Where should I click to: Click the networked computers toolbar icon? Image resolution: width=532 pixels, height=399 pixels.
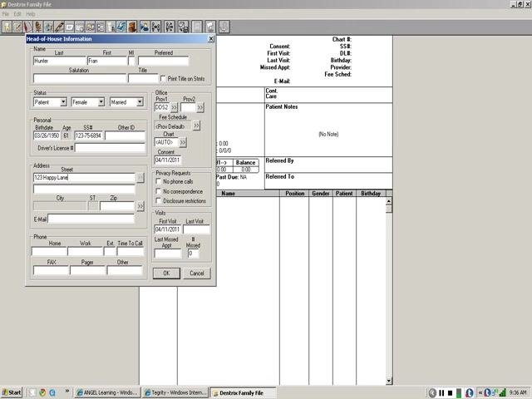[x=183, y=27]
